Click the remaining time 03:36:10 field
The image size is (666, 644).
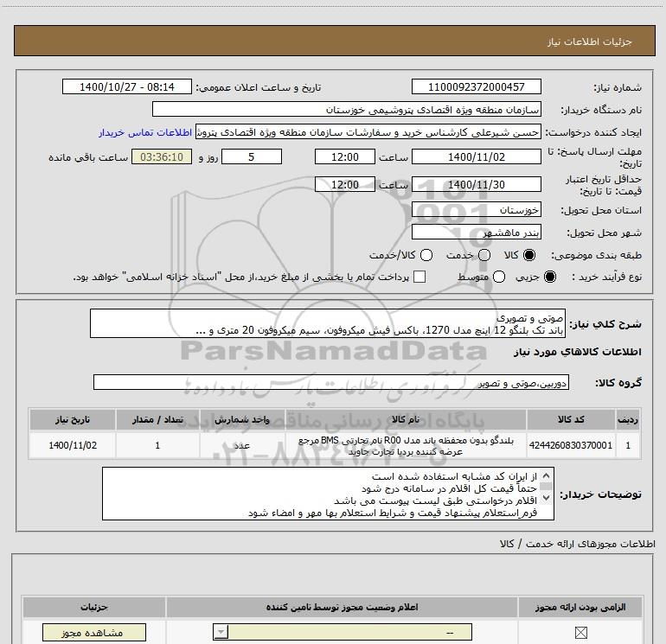click(x=162, y=156)
